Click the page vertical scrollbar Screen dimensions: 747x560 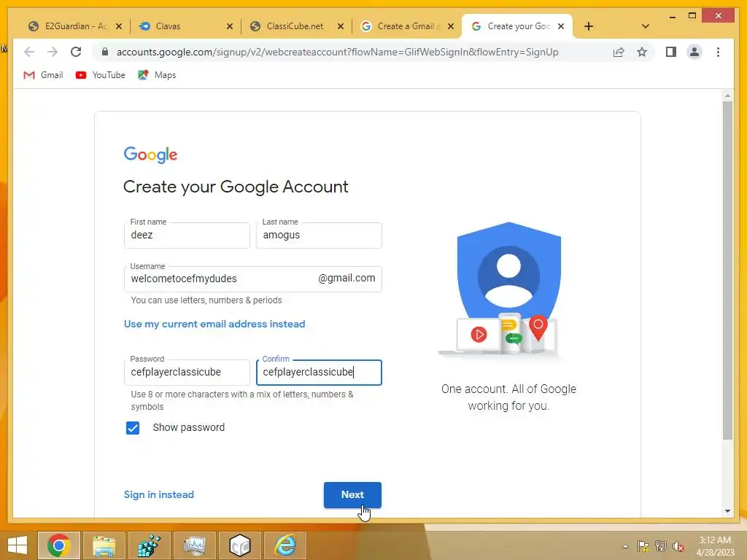click(x=727, y=270)
